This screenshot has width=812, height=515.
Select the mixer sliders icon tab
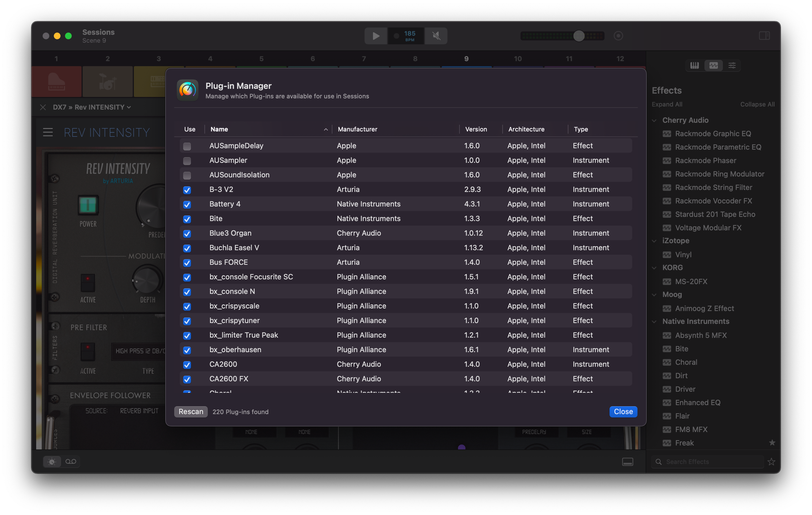click(732, 65)
